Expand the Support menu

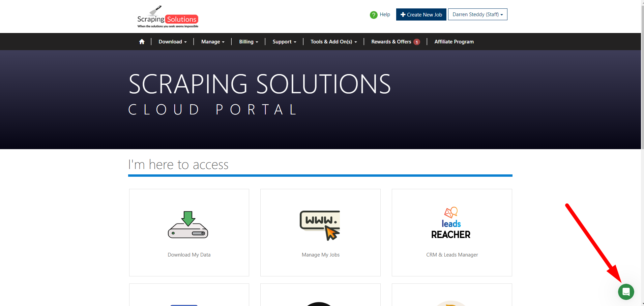pyautogui.click(x=284, y=42)
